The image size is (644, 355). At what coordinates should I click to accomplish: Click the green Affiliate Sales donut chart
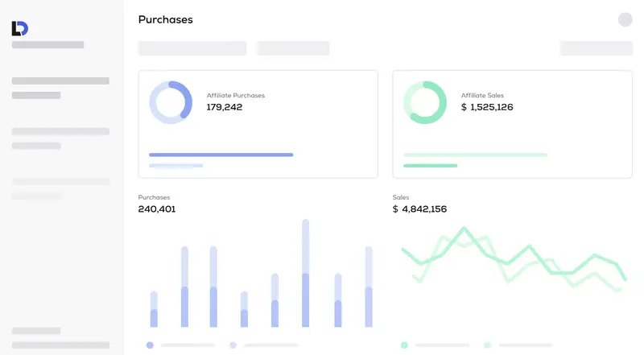[424, 102]
